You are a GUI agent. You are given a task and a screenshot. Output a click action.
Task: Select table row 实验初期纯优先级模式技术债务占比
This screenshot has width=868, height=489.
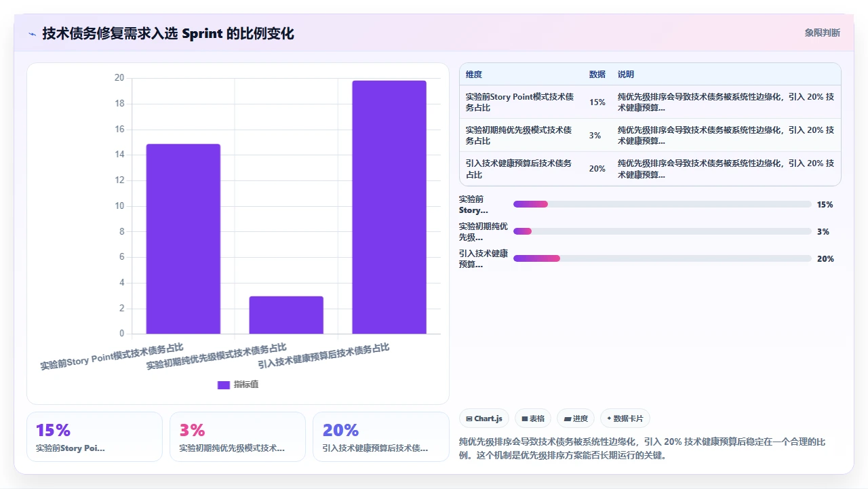(650, 136)
